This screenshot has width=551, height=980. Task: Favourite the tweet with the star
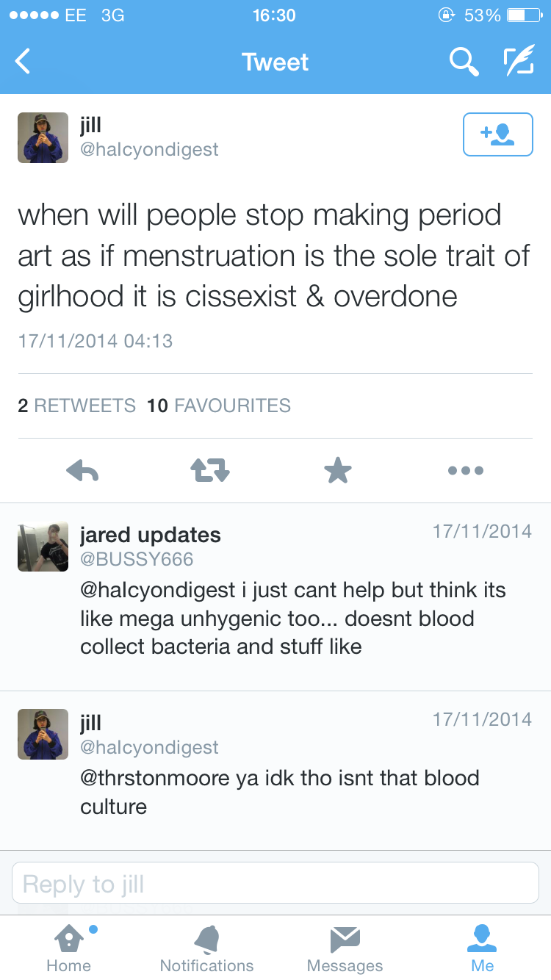338,470
